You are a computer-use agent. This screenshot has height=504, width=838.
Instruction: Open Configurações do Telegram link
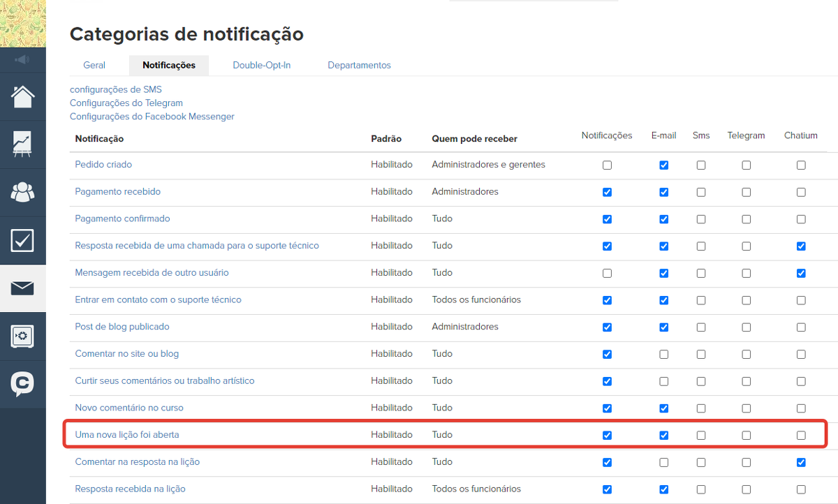pyautogui.click(x=126, y=103)
